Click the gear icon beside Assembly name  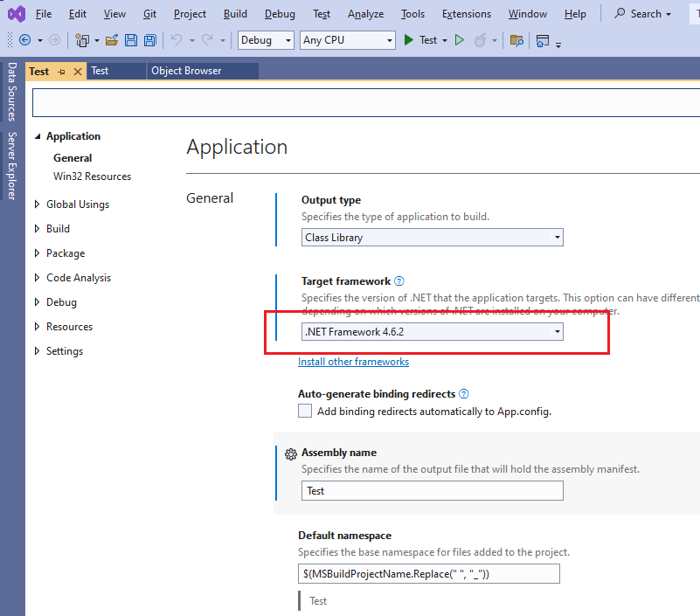[x=291, y=454]
